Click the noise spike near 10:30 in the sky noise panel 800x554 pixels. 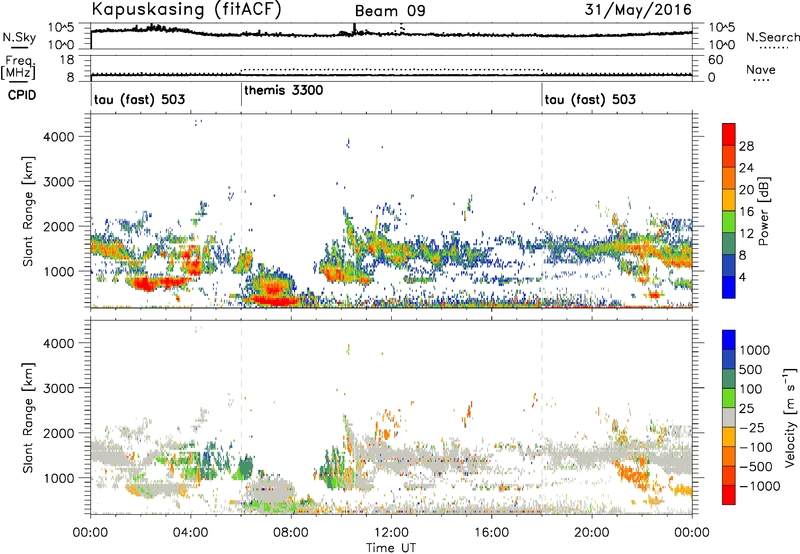click(355, 29)
